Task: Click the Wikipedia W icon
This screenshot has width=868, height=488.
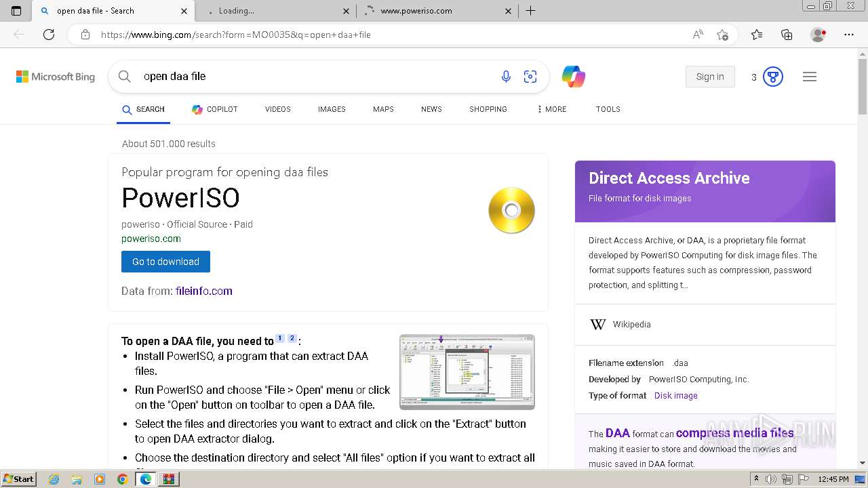Action: click(x=598, y=325)
